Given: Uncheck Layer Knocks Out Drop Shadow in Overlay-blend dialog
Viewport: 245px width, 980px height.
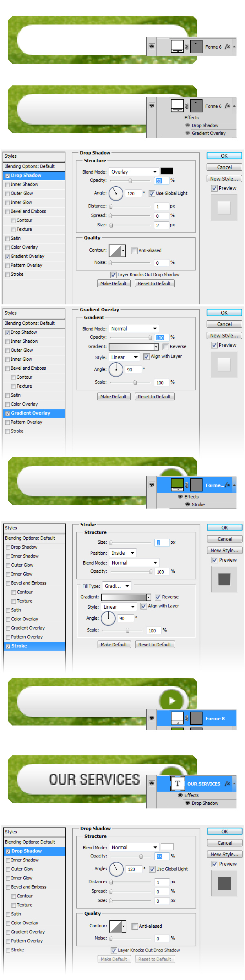Looking at the screenshot, I should pyautogui.click(x=114, y=275).
